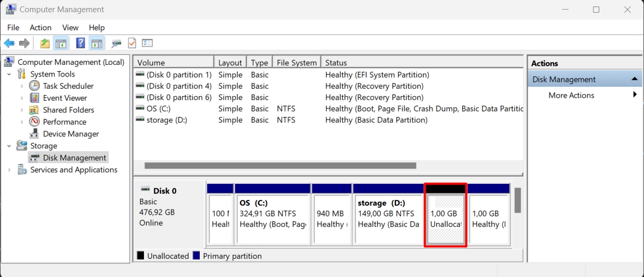Image resolution: width=644 pixels, height=277 pixels.
Task: Click the Disk 0 label header
Action: (x=165, y=190)
